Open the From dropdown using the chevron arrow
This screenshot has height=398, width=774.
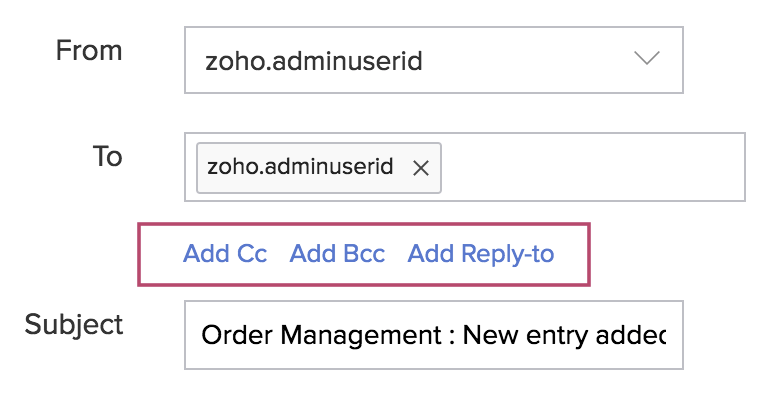click(x=647, y=58)
